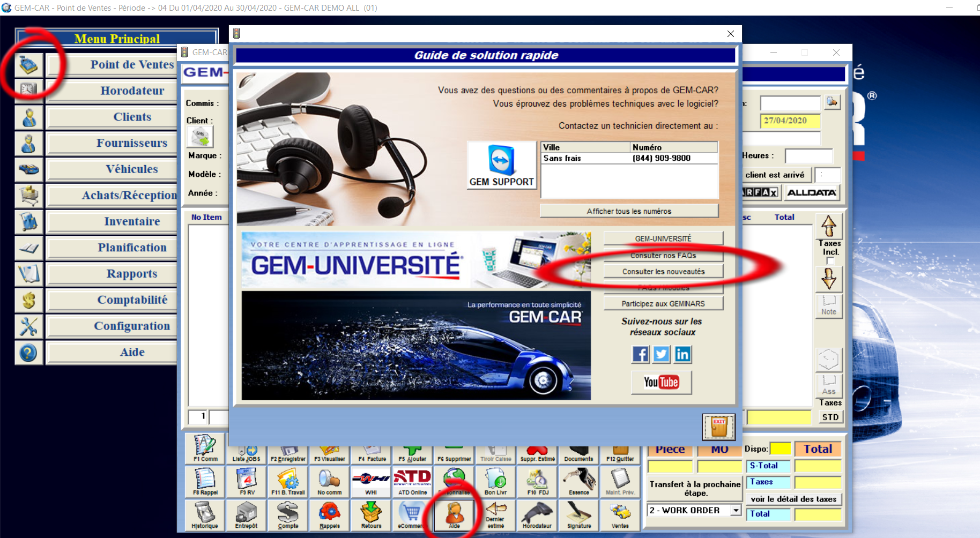This screenshot has width=980, height=538.
Task: Open the Point de Ventes menu entry
Action: pyautogui.click(x=113, y=65)
